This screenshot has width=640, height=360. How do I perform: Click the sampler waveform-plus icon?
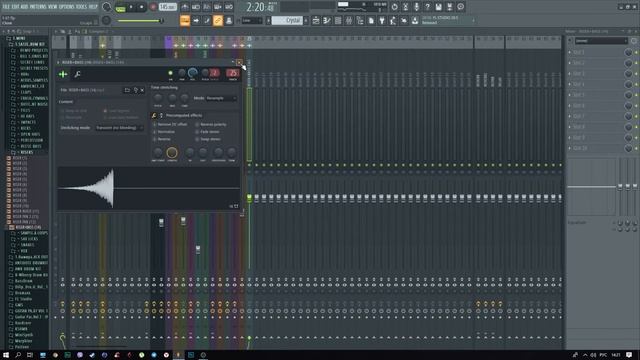(63, 74)
